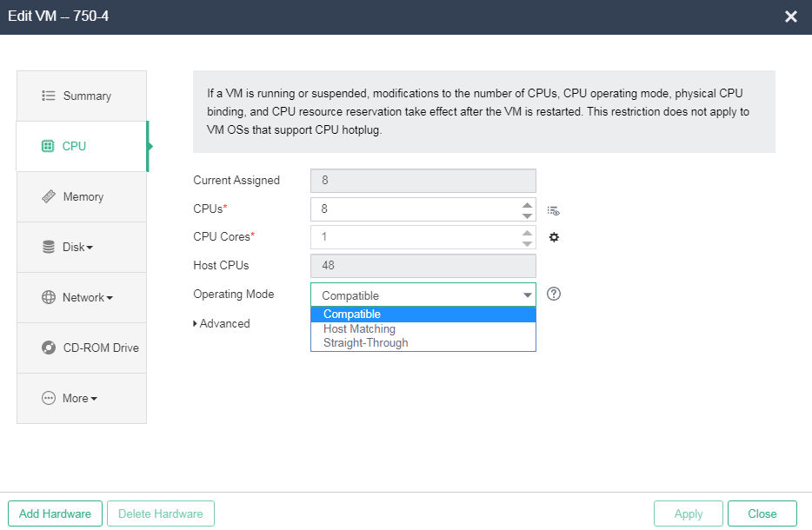Click the Memory stick icon in sidebar

pos(49,196)
